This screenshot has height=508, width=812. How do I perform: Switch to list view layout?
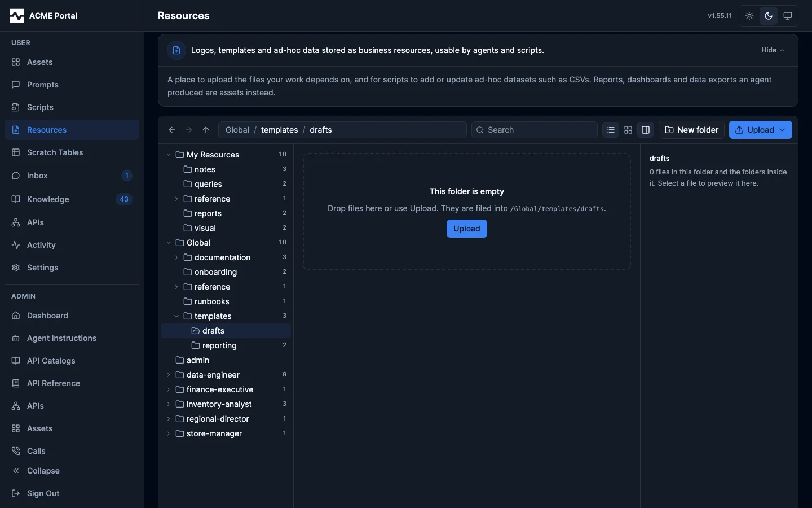point(611,130)
